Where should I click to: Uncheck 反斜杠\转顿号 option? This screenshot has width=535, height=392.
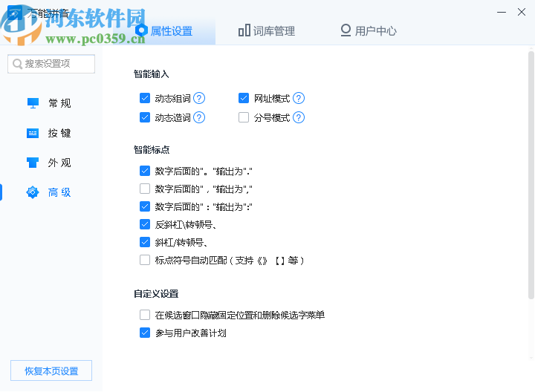[145, 224]
